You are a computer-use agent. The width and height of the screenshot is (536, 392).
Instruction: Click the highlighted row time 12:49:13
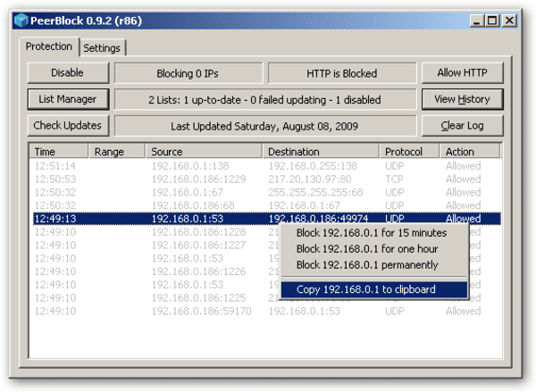55,219
